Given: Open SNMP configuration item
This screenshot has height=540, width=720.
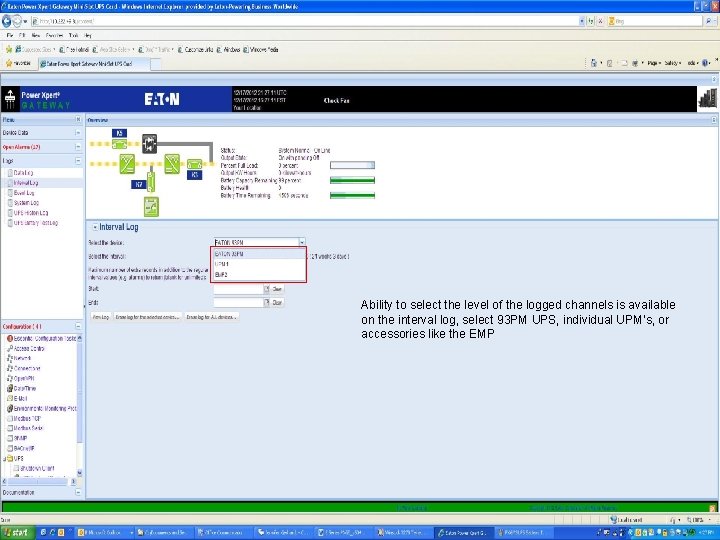Looking at the screenshot, I should pyautogui.click(x=17, y=438).
